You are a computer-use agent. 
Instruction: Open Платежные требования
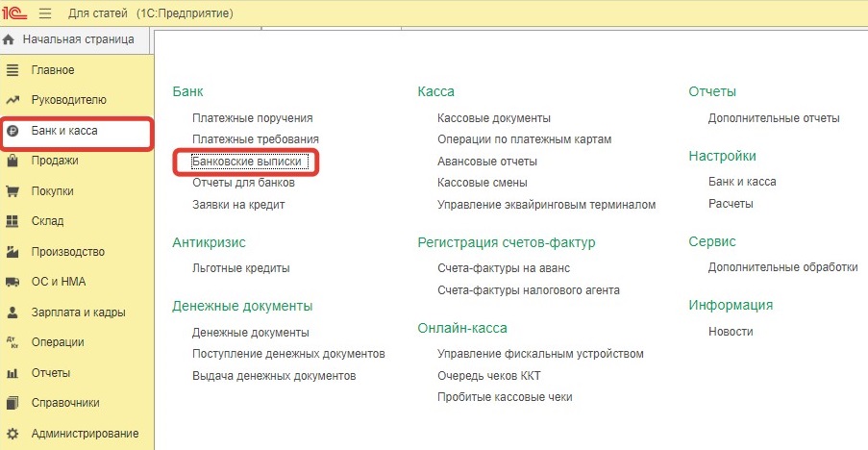tap(255, 138)
